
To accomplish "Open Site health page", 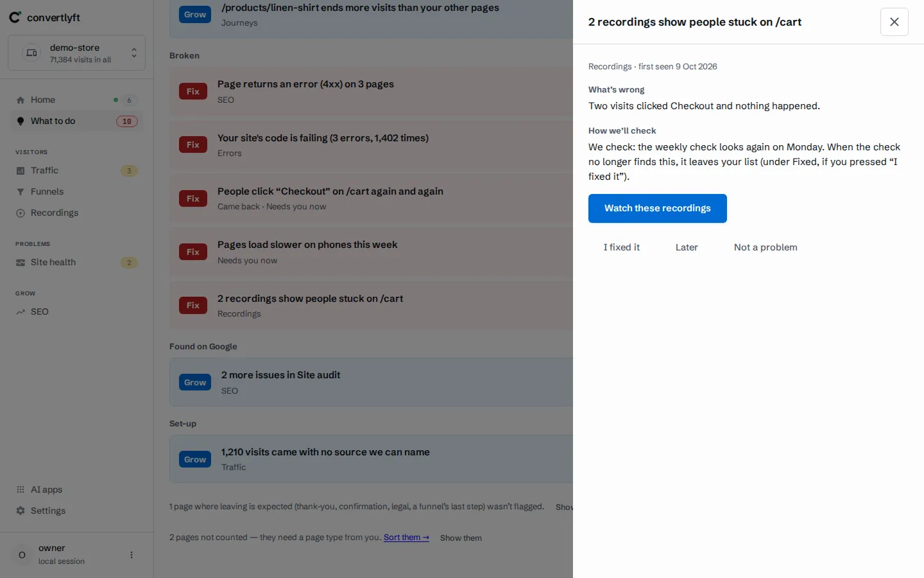I will pos(76,263).
